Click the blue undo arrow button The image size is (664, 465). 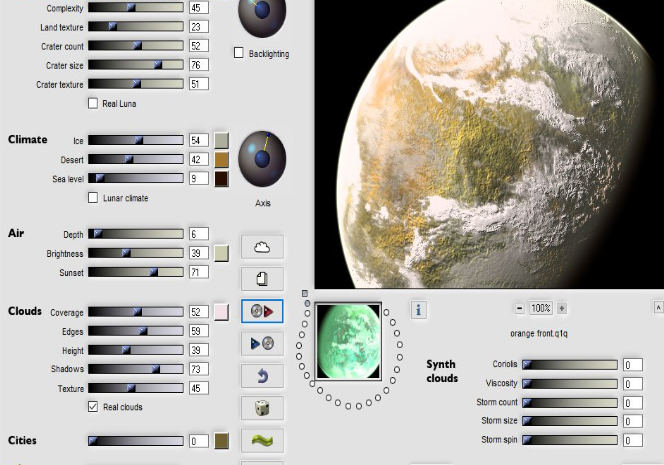(x=262, y=376)
